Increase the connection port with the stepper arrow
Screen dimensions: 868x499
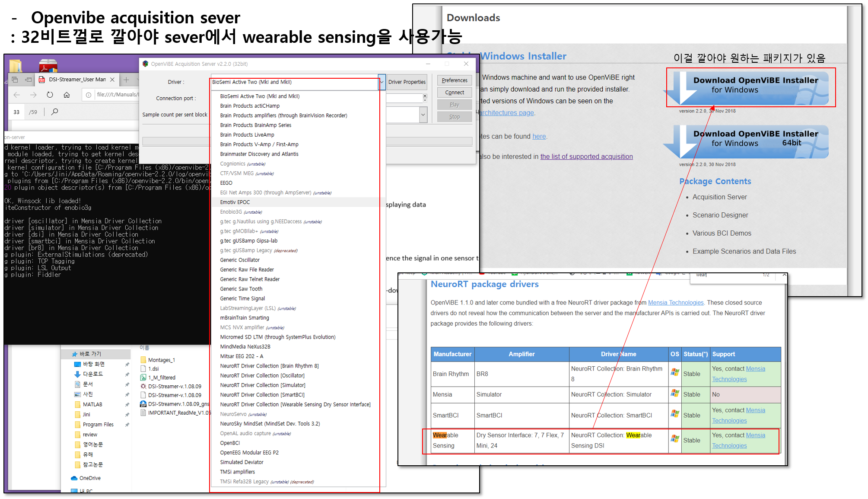pos(425,96)
